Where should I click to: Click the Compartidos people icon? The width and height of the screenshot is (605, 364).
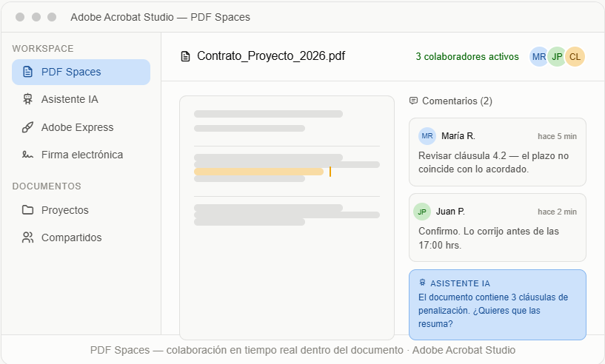(x=27, y=237)
